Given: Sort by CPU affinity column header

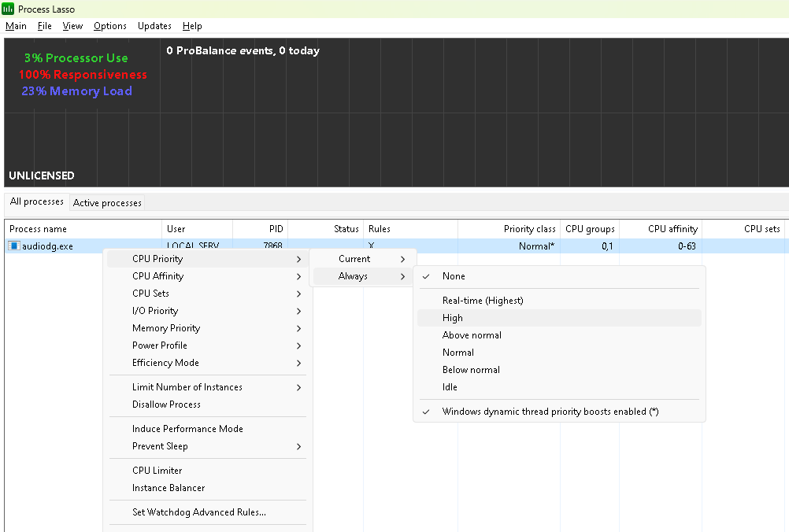Looking at the screenshot, I should (x=661, y=229).
